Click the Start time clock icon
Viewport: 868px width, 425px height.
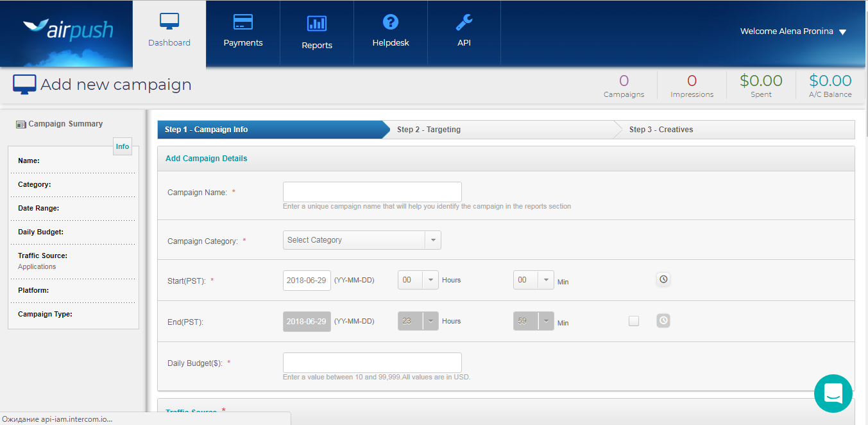coord(663,279)
